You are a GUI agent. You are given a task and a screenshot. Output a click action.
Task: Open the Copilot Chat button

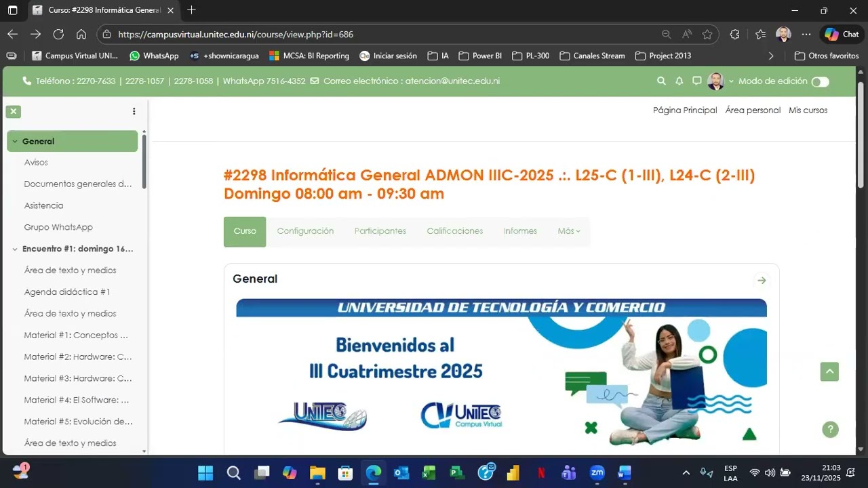(x=842, y=34)
